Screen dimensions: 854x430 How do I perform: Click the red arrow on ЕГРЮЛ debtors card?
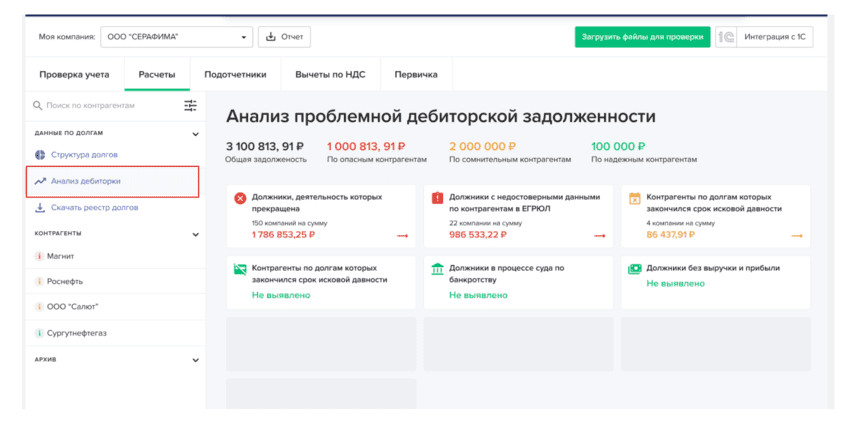(600, 236)
